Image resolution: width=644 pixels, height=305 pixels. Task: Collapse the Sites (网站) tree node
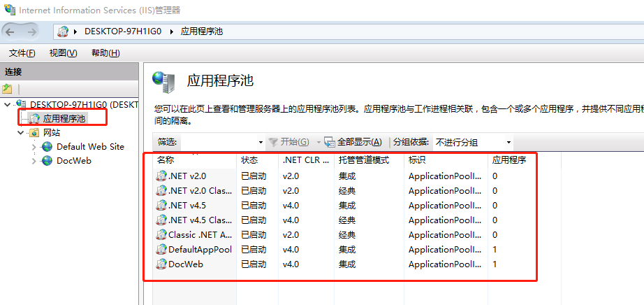(21, 132)
